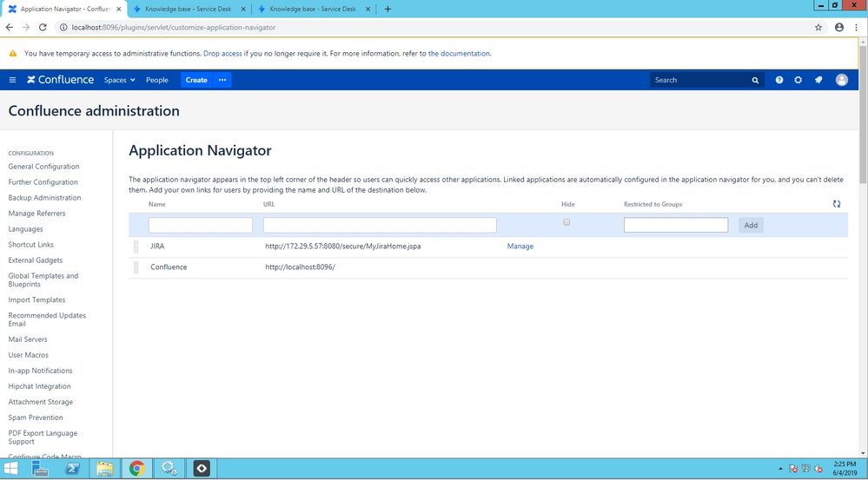Click the Create button

click(196, 80)
